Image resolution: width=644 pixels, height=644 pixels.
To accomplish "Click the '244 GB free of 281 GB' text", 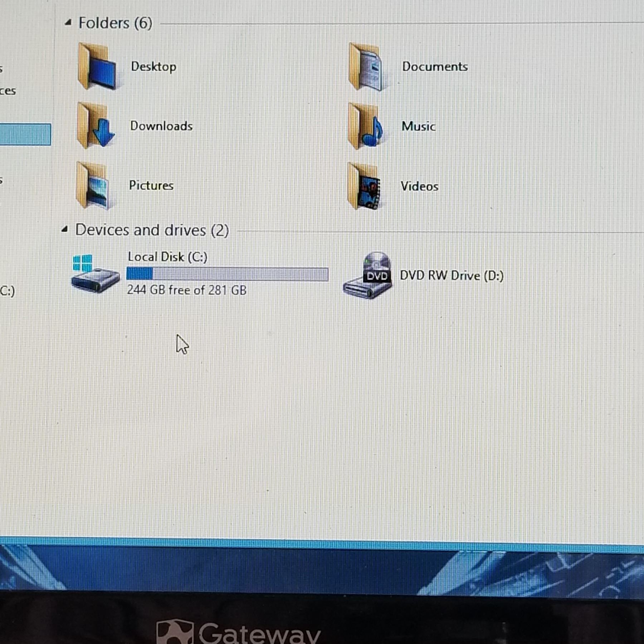I will click(187, 290).
